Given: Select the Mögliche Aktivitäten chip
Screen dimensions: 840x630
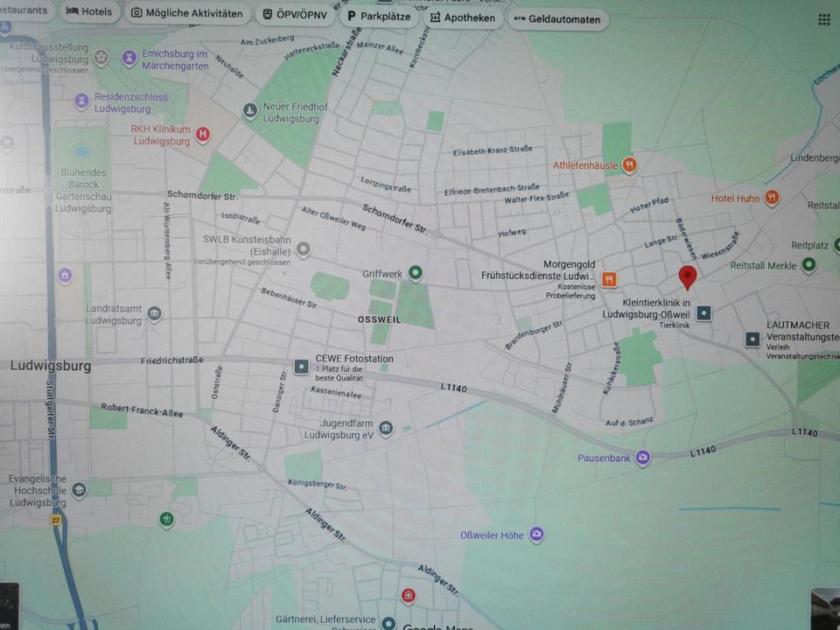Looking at the screenshot, I should coord(186,14).
